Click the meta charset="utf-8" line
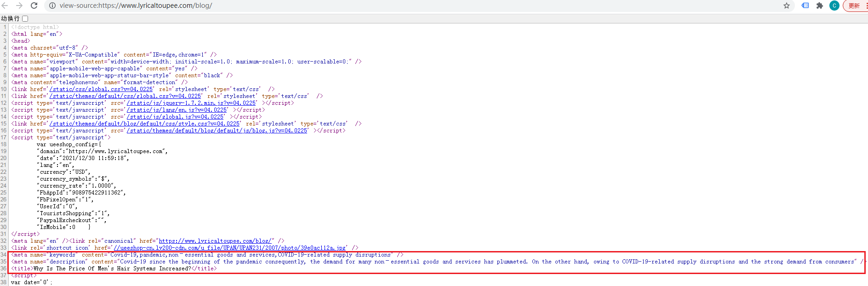Viewport: 868px width, 286px height. 50,48
